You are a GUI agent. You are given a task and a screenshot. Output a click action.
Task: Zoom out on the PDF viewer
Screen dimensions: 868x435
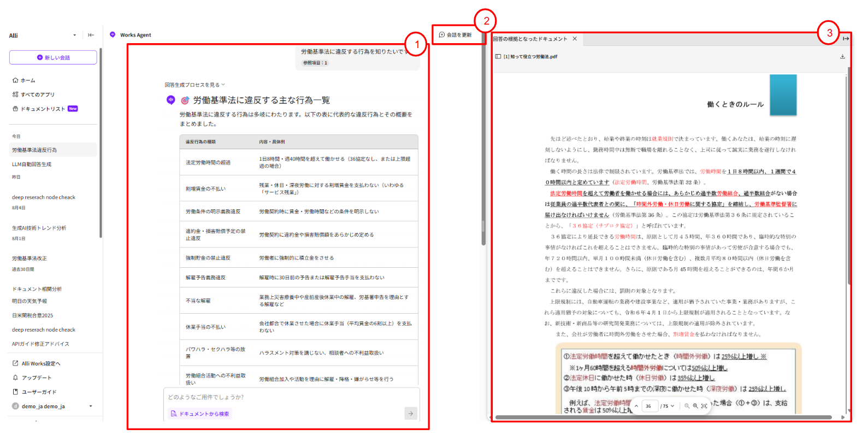(x=687, y=406)
